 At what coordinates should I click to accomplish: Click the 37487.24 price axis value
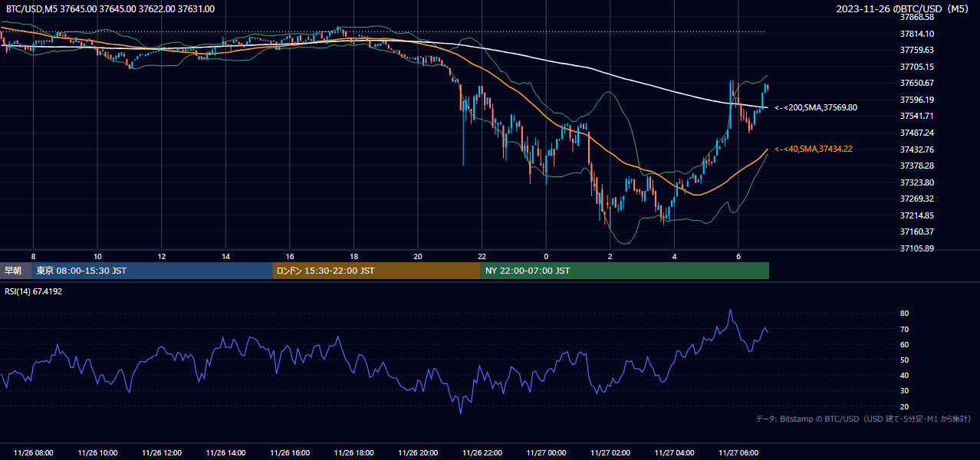(x=917, y=133)
